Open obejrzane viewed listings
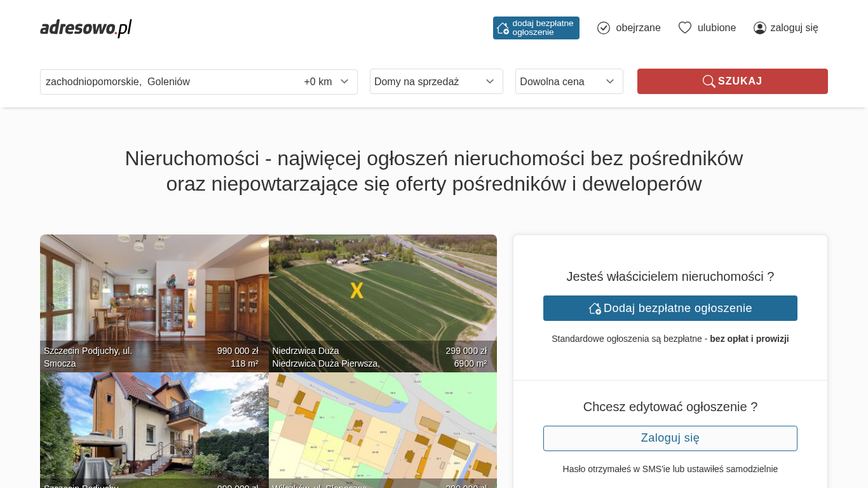Viewport: 868px width, 488px height. click(638, 28)
